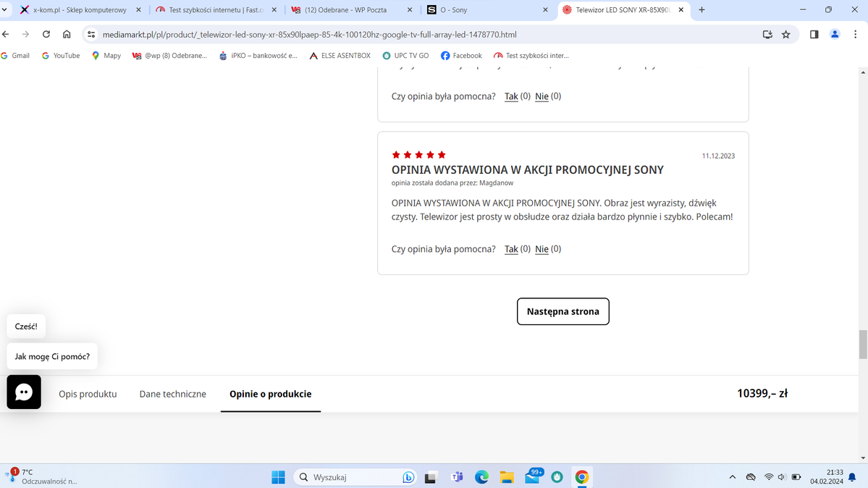The width and height of the screenshot is (868, 488).
Task: Open the chat assistant bubble icon
Action: pos(24,392)
